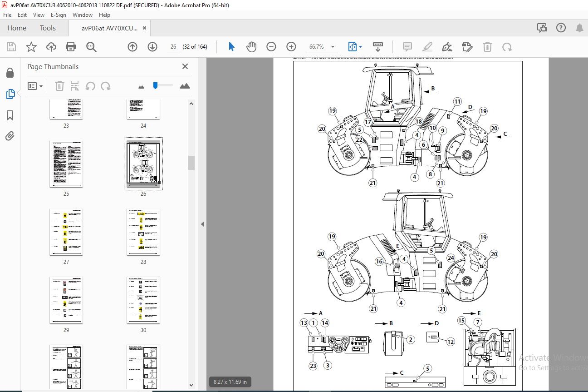
Task: Click the page size 8.27 x 11.69 in label
Action: (x=230, y=382)
